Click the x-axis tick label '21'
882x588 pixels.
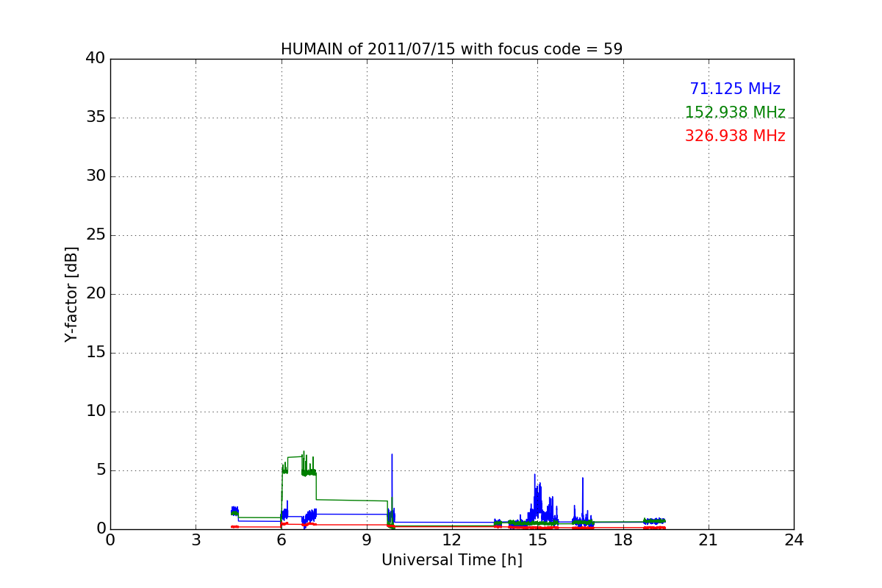(709, 540)
